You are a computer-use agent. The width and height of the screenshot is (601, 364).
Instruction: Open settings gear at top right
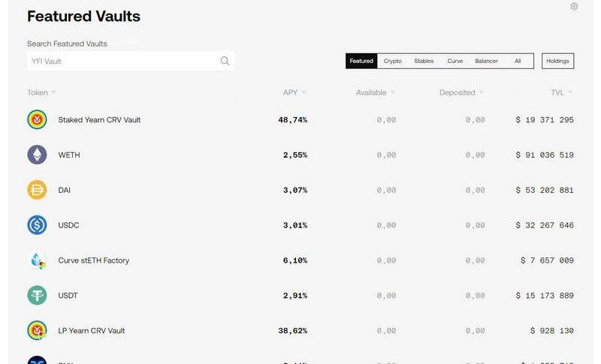(574, 7)
